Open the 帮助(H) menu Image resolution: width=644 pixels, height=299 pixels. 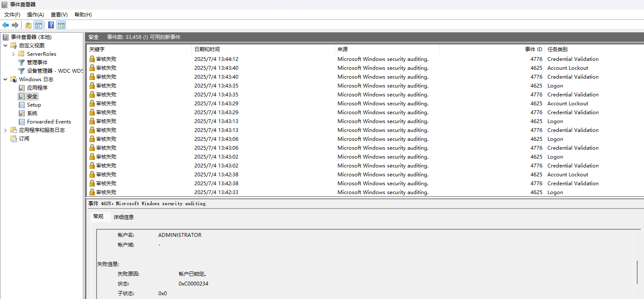click(x=83, y=15)
